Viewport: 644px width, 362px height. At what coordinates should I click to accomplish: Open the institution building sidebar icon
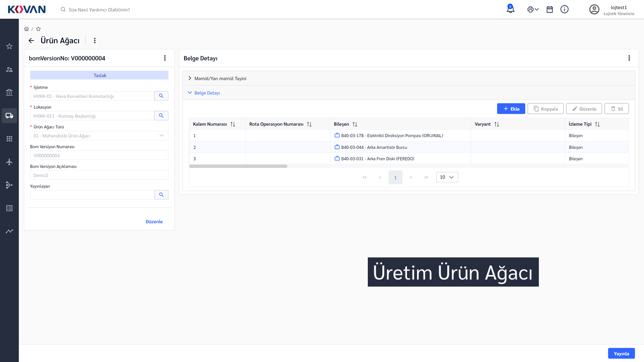[x=9, y=93]
